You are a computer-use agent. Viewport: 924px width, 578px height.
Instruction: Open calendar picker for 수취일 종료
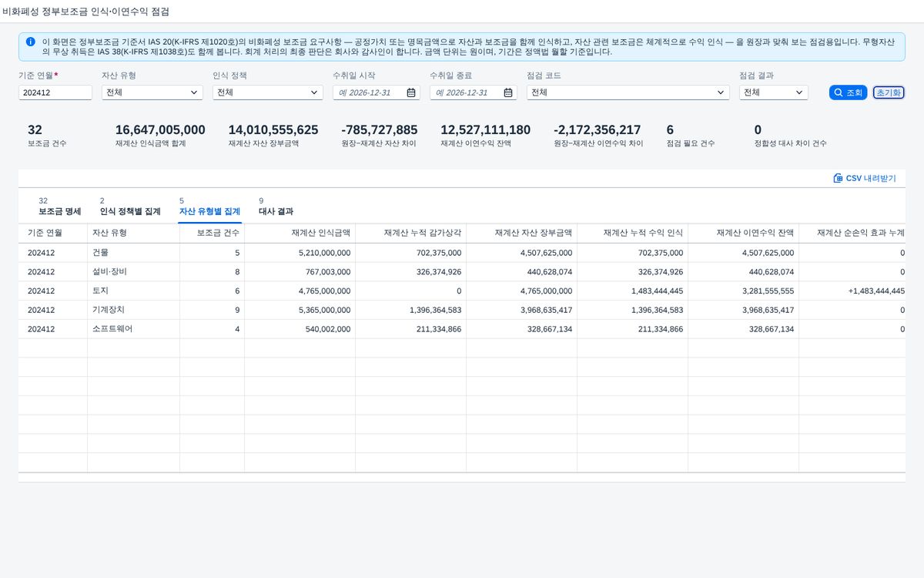click(x=508, y=92)
